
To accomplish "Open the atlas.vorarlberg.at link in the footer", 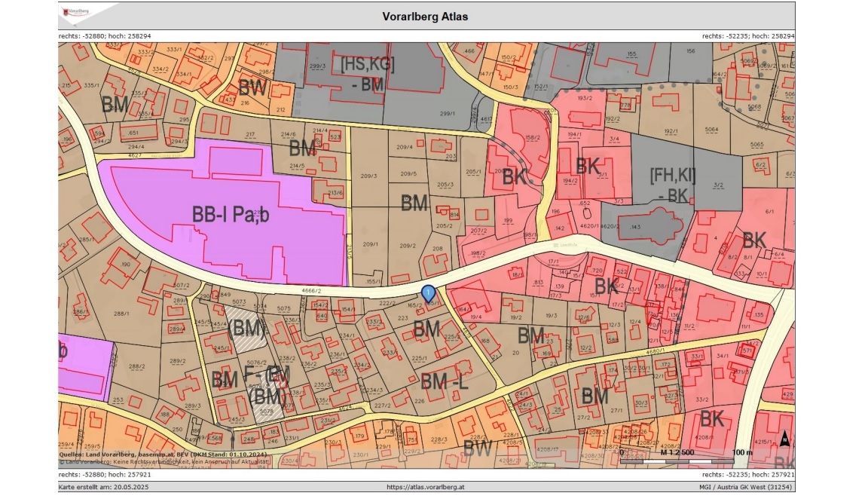I will (x=426, y=488).
